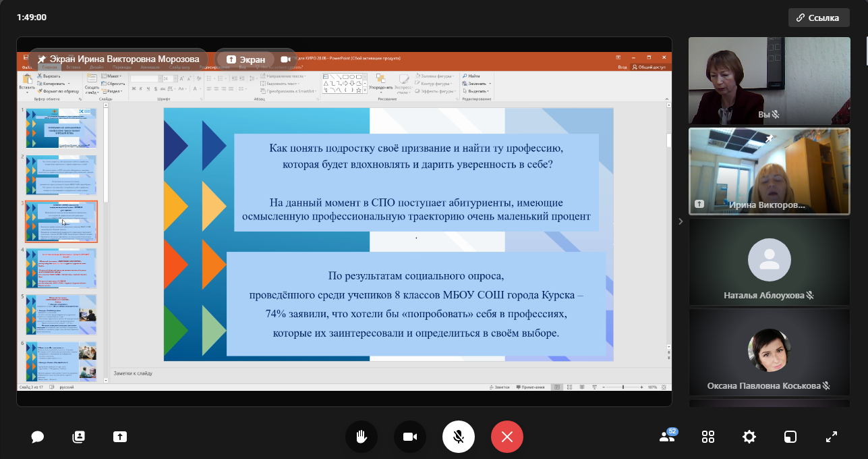Open conference settings gear
Viewport: 868px width, 459px height.
749,437
